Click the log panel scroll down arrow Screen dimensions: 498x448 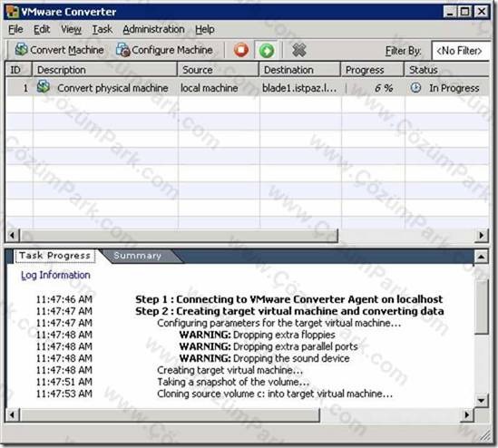point(482,400)
